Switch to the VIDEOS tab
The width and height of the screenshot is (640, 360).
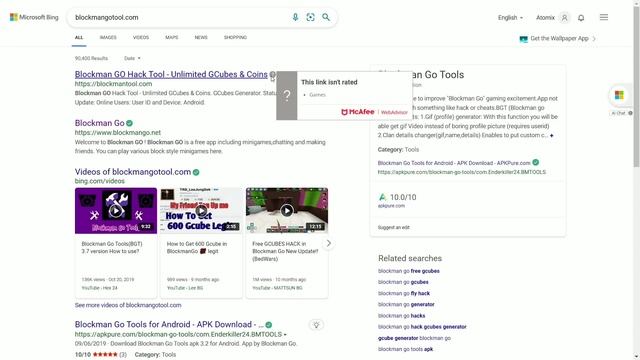[141, 38]
